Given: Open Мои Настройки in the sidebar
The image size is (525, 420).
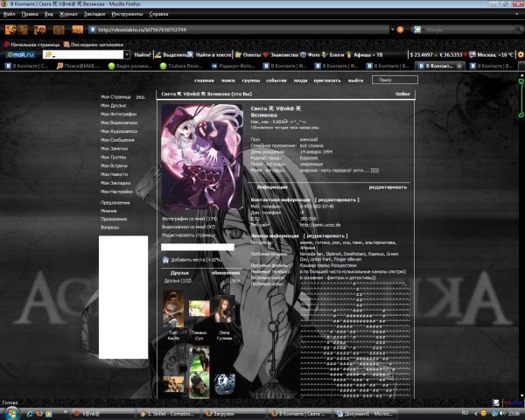Looking at the screenshot, I should click(x=117, y=192).
